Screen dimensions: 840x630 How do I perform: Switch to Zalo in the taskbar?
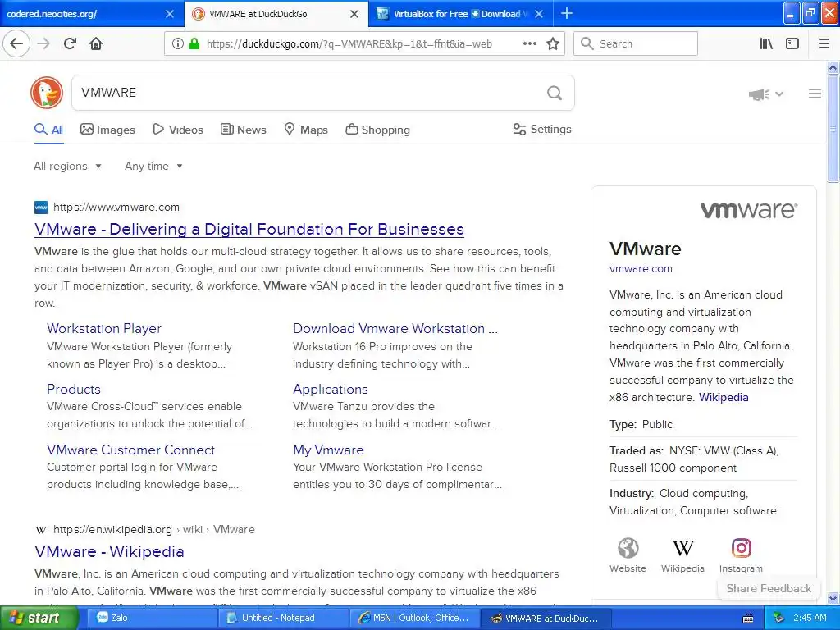(x=151, y=618)
